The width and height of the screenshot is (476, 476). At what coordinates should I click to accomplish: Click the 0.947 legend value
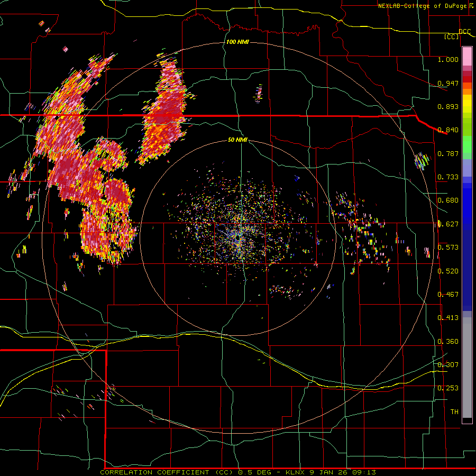(x=448, y=83)
